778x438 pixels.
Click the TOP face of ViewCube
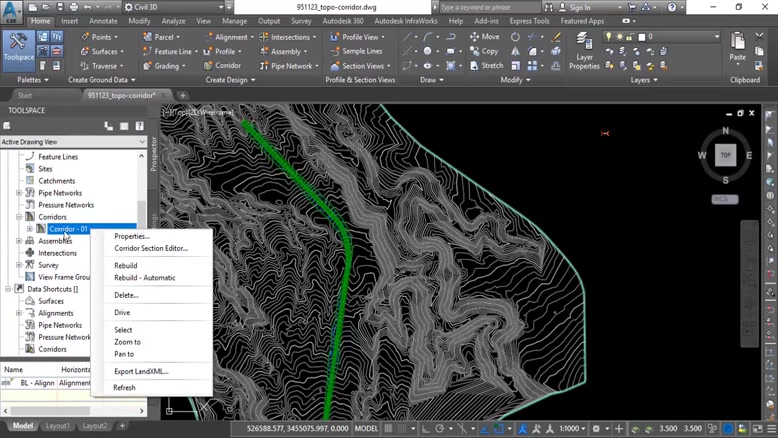[725, 155]
